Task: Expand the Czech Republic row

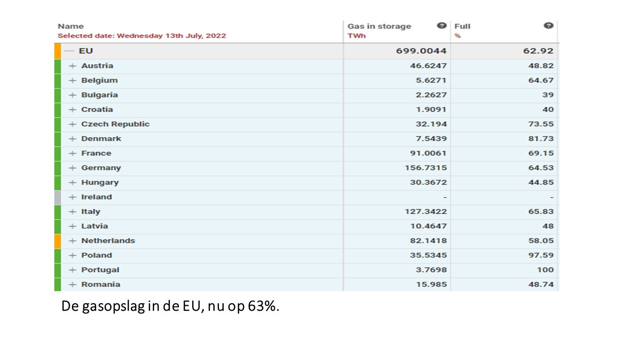Action: pyautogui.click(x=72, y=124)
